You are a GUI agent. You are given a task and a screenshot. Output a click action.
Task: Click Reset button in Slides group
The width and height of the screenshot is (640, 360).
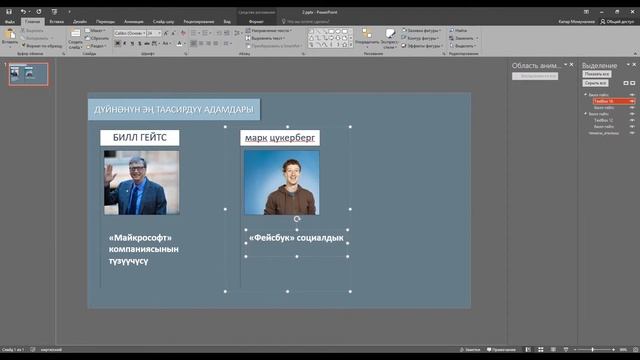tap(97, 38)
